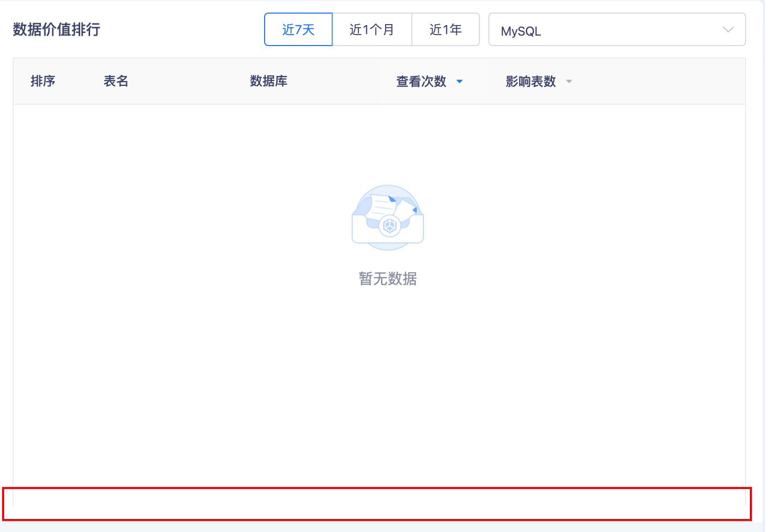The width and height of the screenshot is (765, 532).
Task: Click the empty-state inbox illustration
Action: click(x=388, y=217)
